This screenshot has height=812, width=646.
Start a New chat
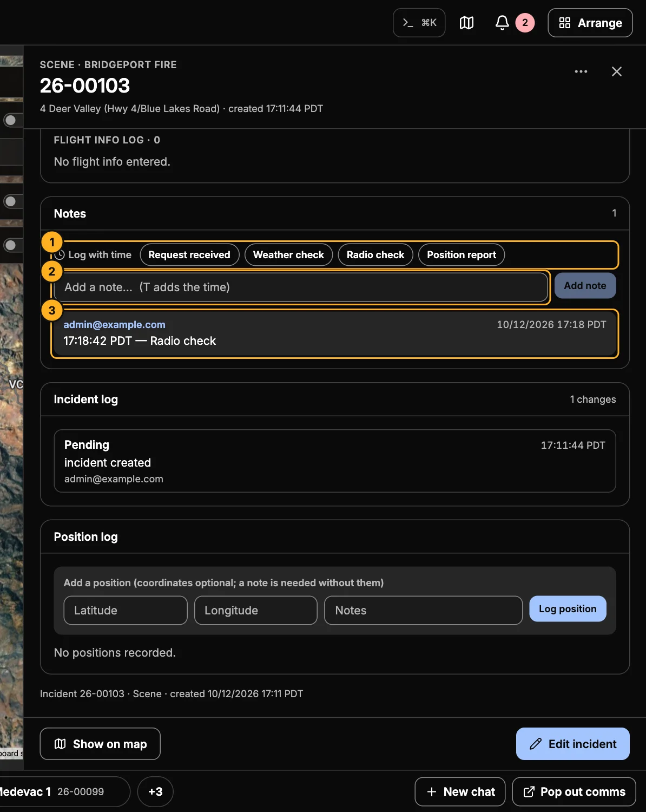point(460,791)
